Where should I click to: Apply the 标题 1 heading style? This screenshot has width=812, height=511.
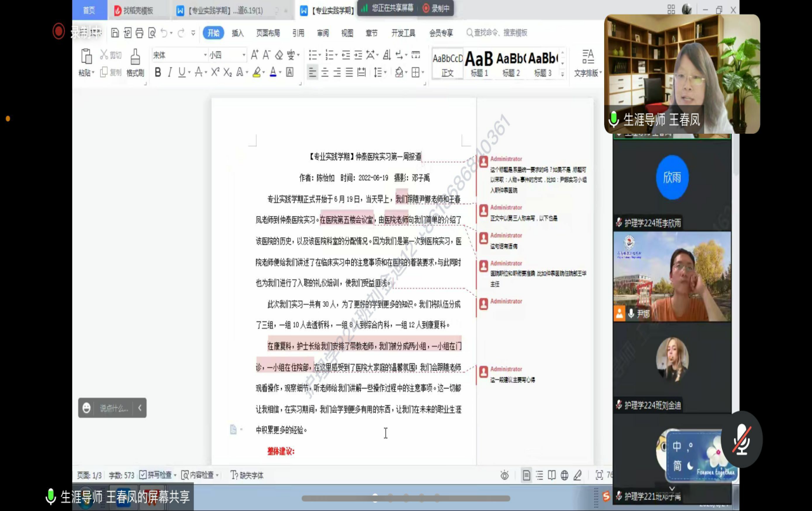(x=479, y=63)
